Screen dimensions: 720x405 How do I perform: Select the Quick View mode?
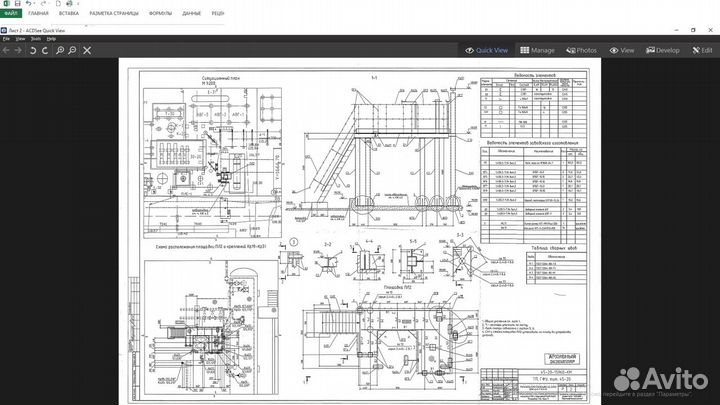(487, 49)
